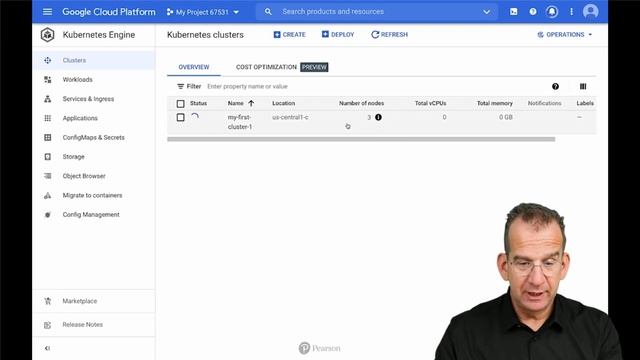Click the Refresh button
The height and width of the screenshot is (360, 640).
point(389,35)
